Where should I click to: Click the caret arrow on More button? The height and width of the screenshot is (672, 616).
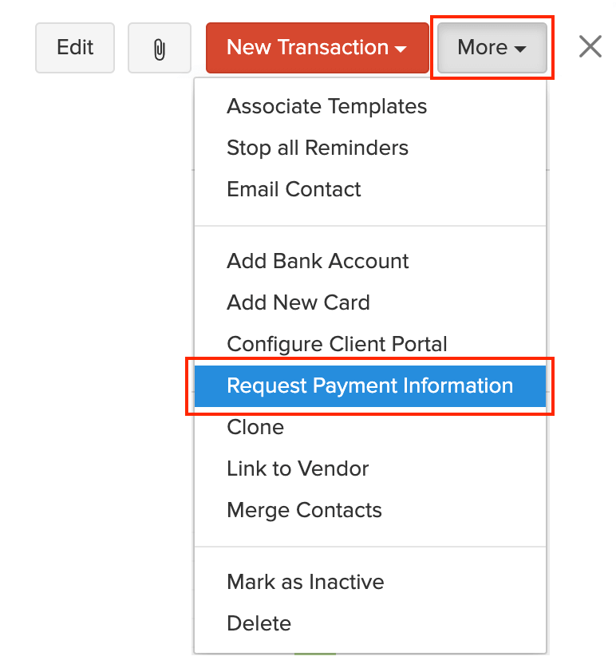pos(520,49)
